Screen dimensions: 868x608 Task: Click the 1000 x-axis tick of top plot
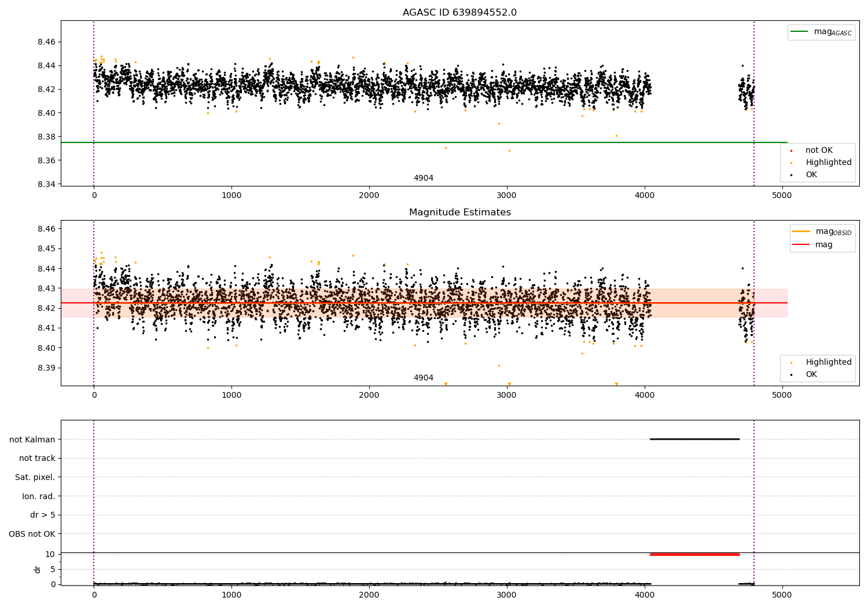pyautogui.click(x=231, y=195)
